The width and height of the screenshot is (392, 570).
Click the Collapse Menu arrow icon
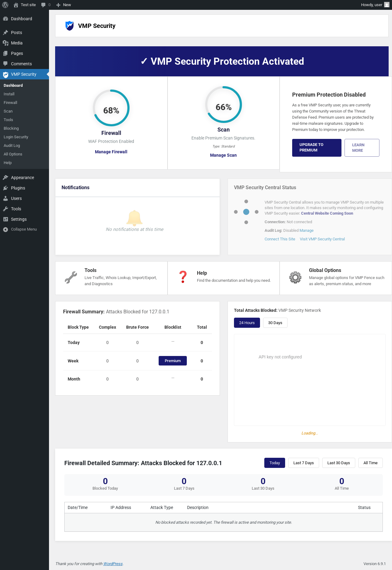coord(6,229)
